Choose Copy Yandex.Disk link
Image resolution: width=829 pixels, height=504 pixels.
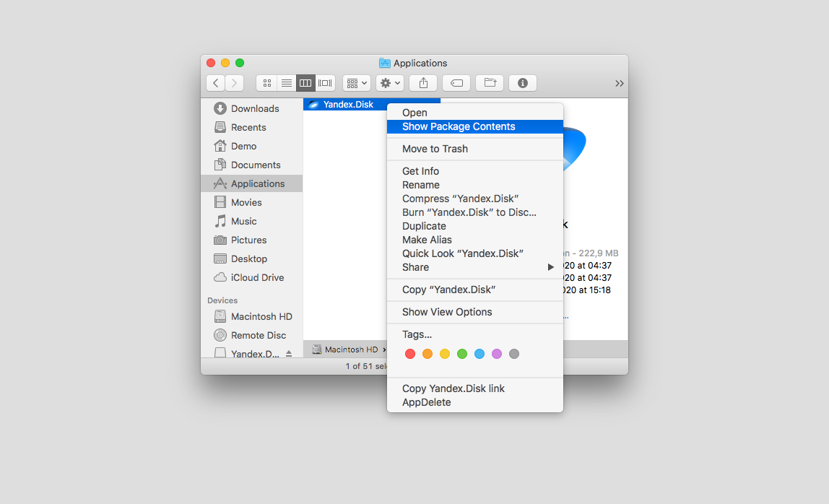[x=474, y=388]
